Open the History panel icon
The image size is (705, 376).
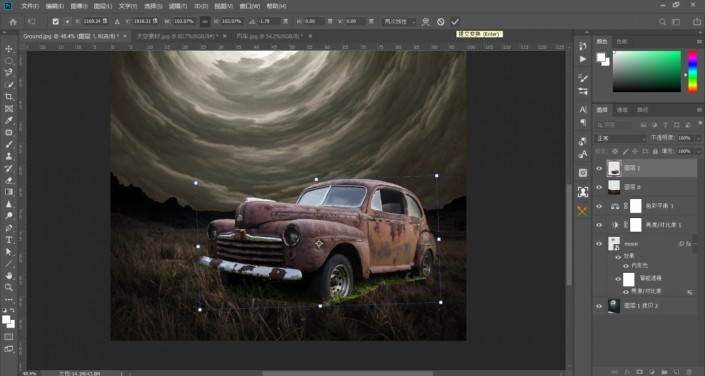point(583,46)
